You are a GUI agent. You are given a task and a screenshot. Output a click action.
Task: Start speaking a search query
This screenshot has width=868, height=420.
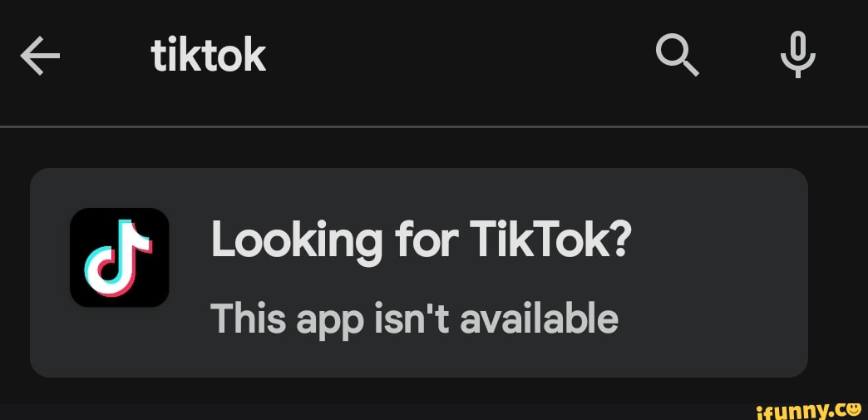797,55
